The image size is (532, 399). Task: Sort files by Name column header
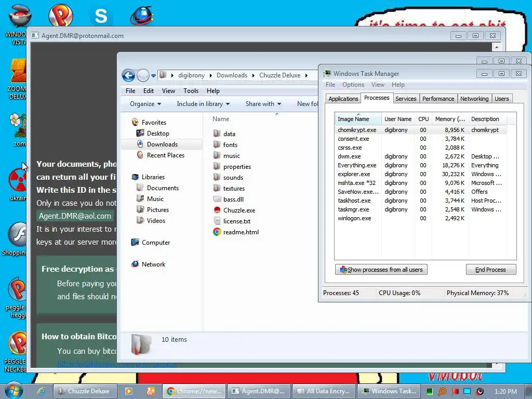221,119
